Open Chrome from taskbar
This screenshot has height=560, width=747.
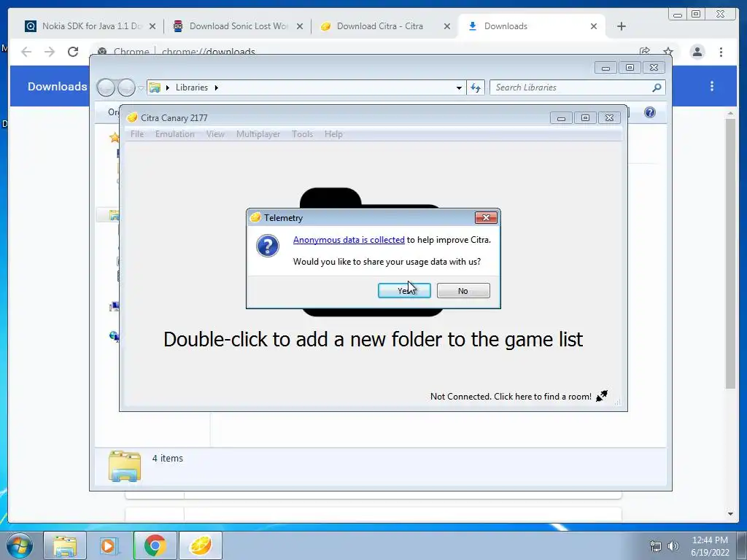pyautogui.click(x=155, y=545)
